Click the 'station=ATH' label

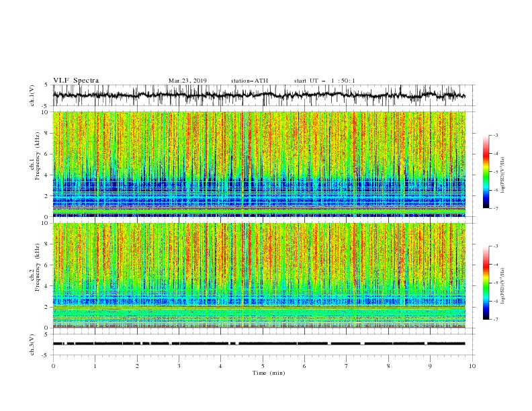coord(249,81)
